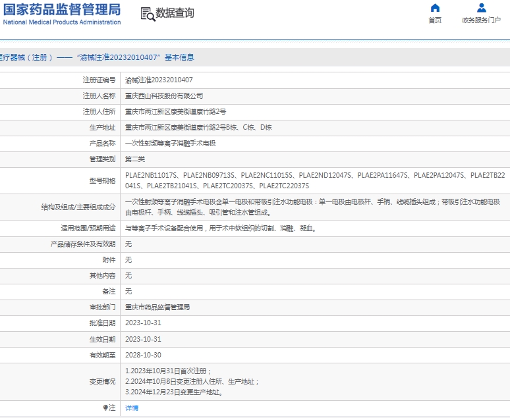The image size is (510, 420).
Task: Click the 附件 row label
Action: coord(109,260)
